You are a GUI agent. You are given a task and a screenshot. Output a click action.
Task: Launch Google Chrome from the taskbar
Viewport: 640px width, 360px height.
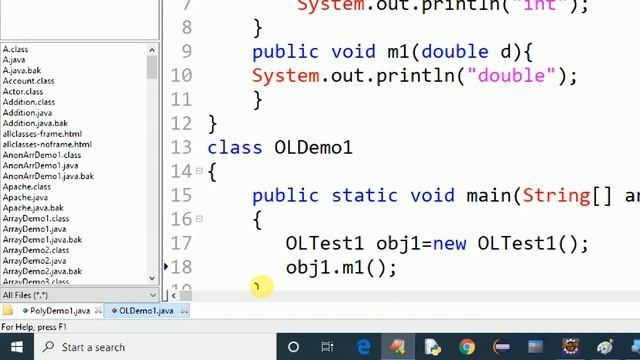click(467, 347)
